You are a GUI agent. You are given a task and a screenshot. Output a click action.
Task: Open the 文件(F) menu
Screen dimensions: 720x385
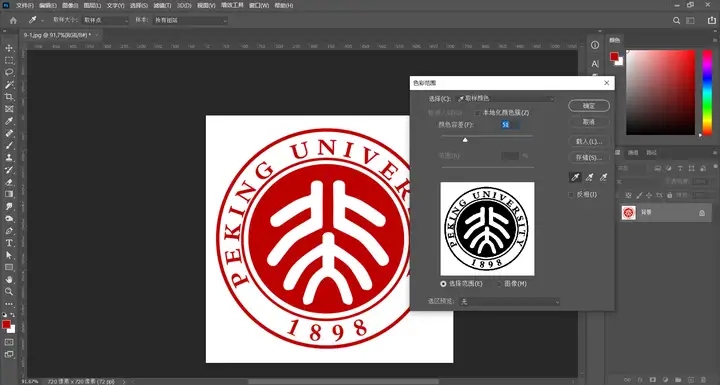pos(25,6)
